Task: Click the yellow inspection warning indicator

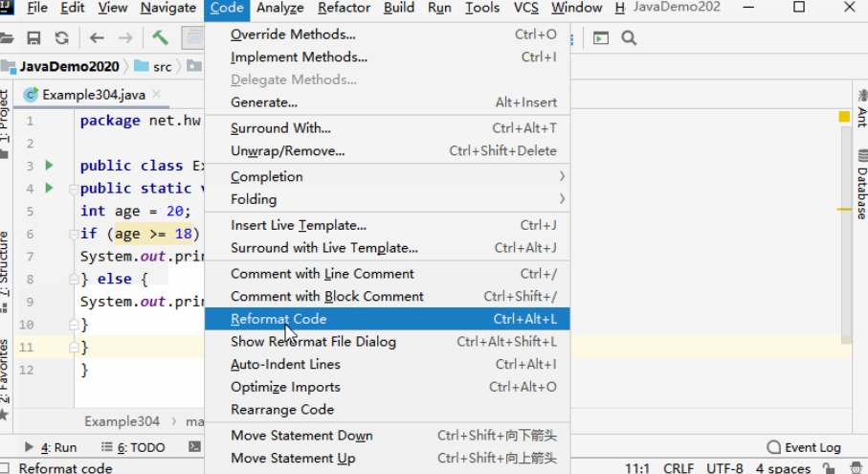Action: pos(844,116)
